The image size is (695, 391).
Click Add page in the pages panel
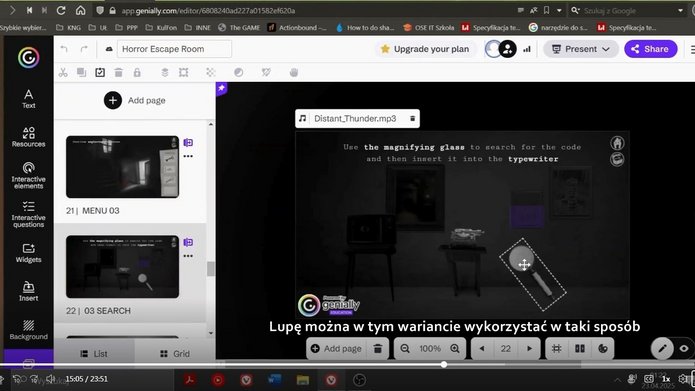coord(135,101)
